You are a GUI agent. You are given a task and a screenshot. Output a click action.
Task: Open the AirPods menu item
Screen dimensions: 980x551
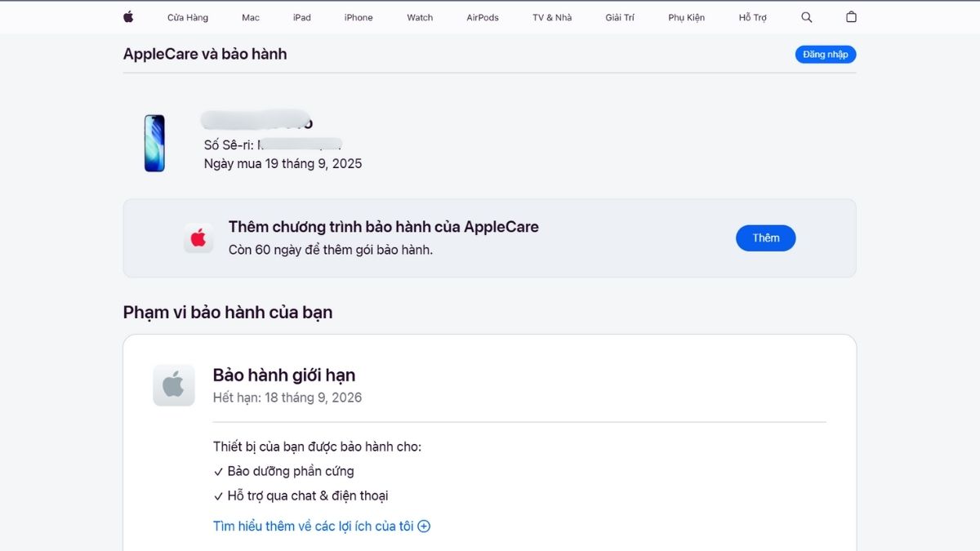click(483, 17)
